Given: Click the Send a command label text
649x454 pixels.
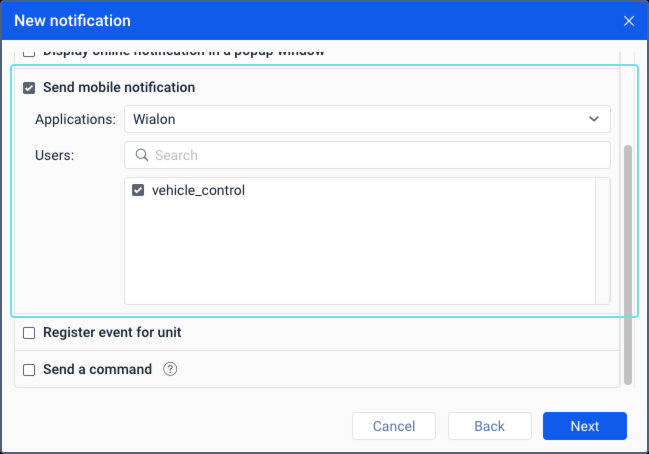Looking at the screenshot, I should pos(97,369).
